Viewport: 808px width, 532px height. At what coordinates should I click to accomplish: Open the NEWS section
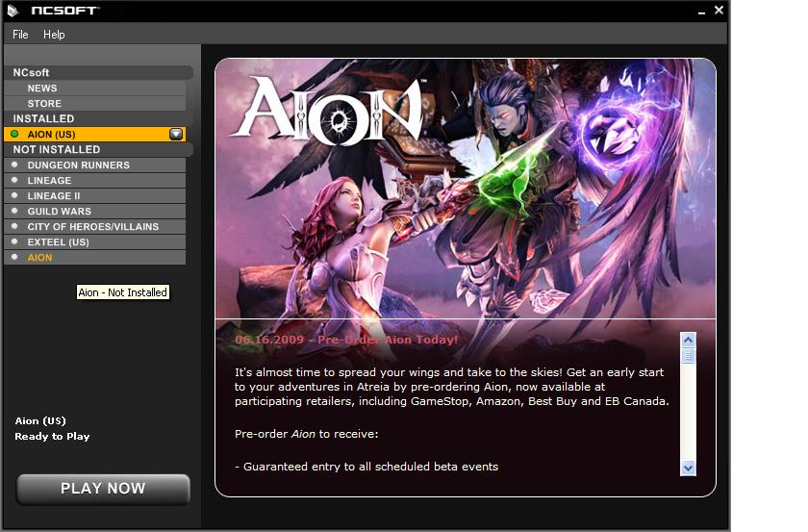(95, 89)
